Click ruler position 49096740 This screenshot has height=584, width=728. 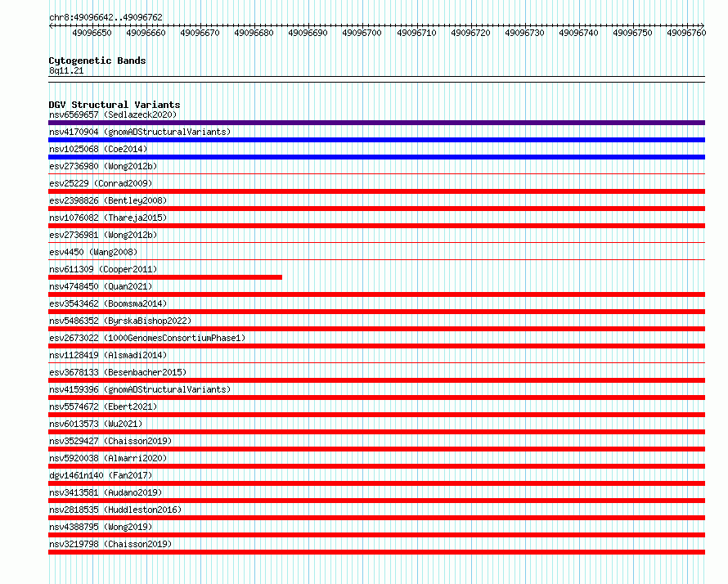(578, 33)
